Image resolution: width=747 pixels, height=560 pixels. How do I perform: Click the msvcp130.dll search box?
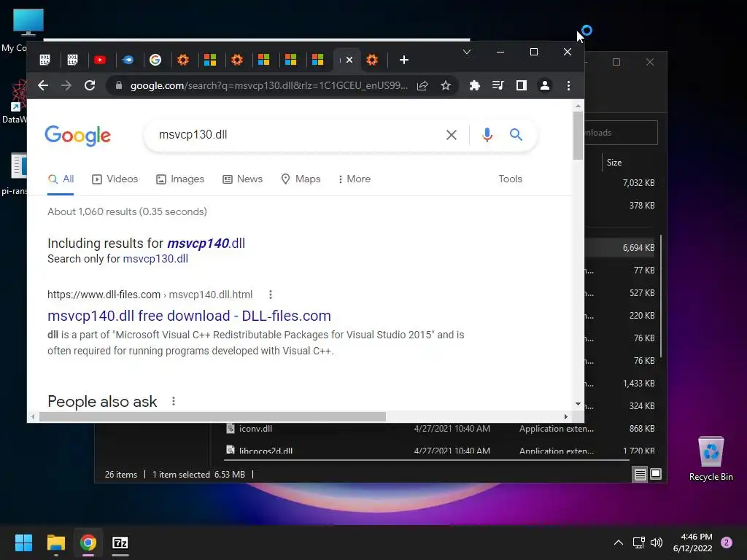click(295, 135)
